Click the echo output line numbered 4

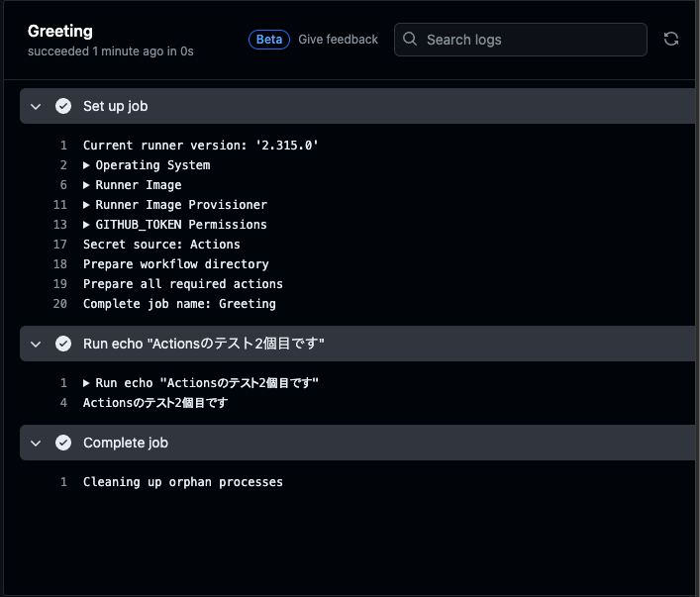pyautogui.click(x=155, y=403)
